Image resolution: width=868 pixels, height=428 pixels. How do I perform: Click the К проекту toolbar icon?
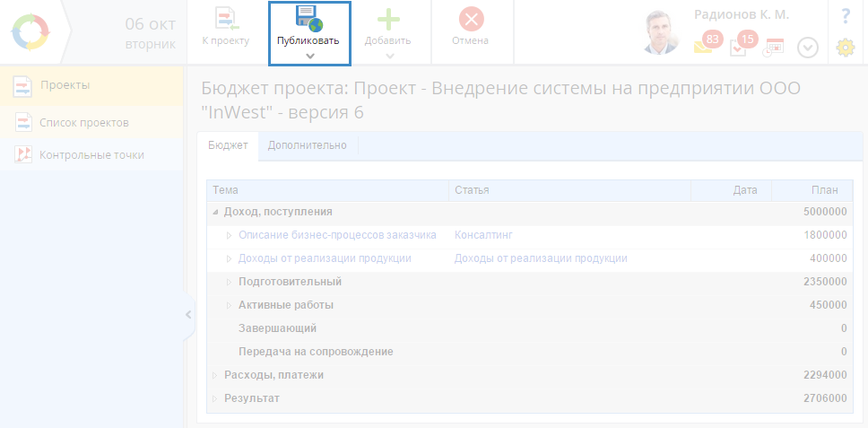click(225, 19)
